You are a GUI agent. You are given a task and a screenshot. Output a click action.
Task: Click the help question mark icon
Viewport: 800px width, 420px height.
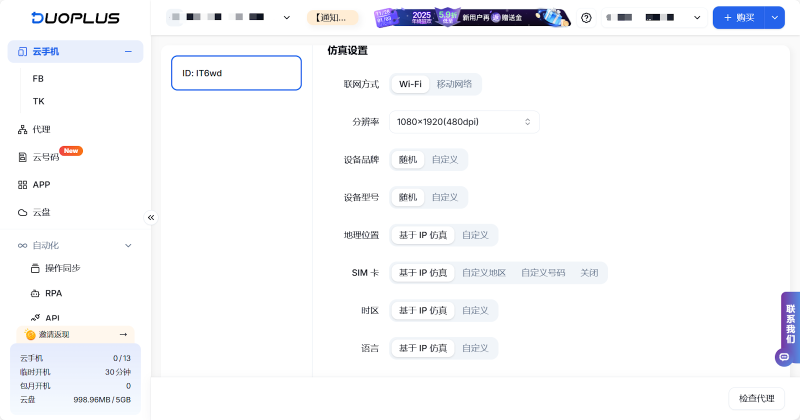tap(586, 18)
